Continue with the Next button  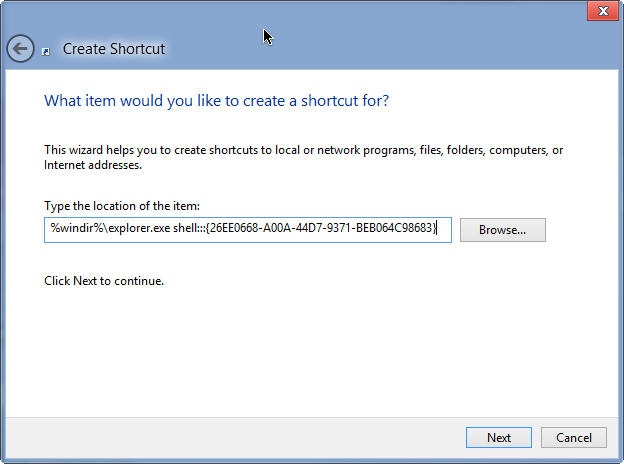499,437
